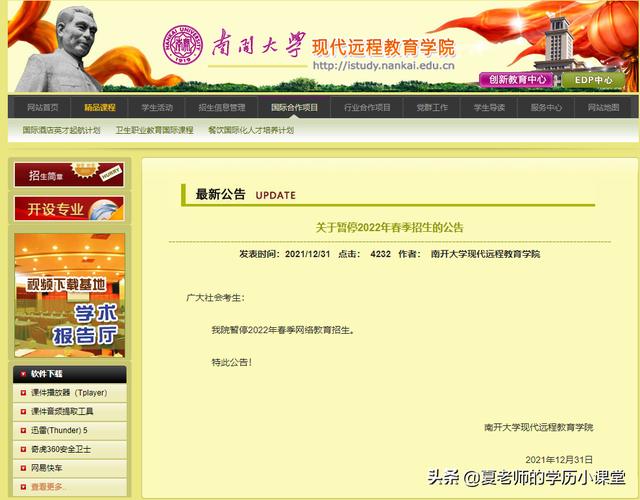Click red bullet icon beside 查看更多
This screenshot has height=500, width=640.
[23, 487]
